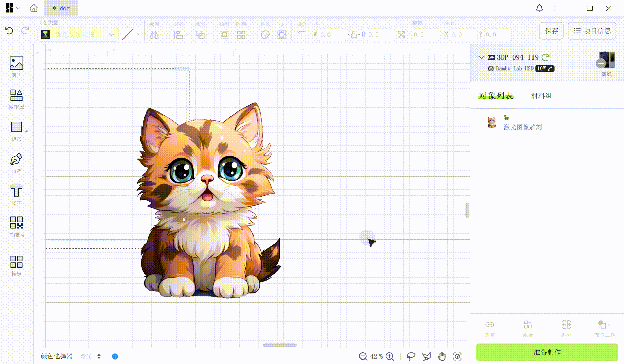Switch to the 材料组 material group tab
This screenshot has width=624, height=364.
point(541,96)
